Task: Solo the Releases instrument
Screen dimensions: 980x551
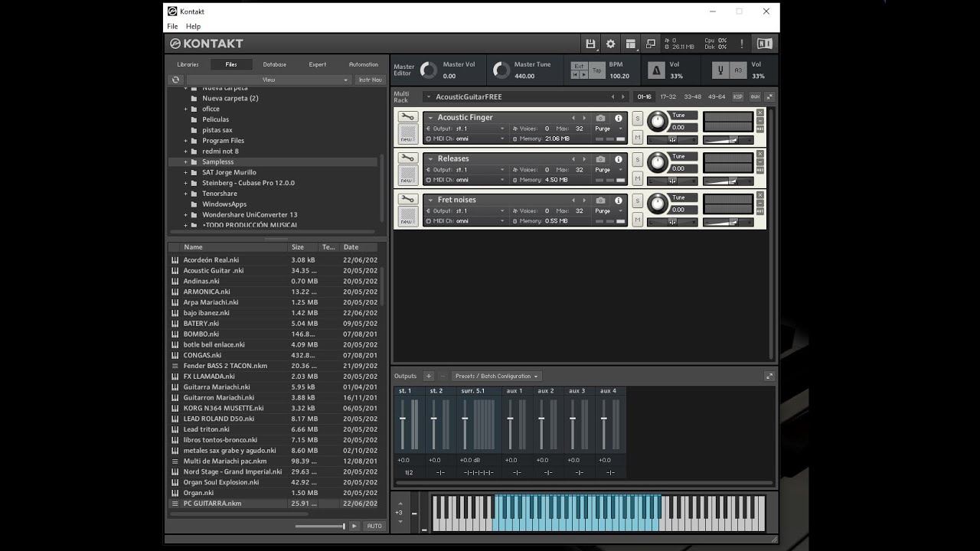Action: (x=638, y=161)
